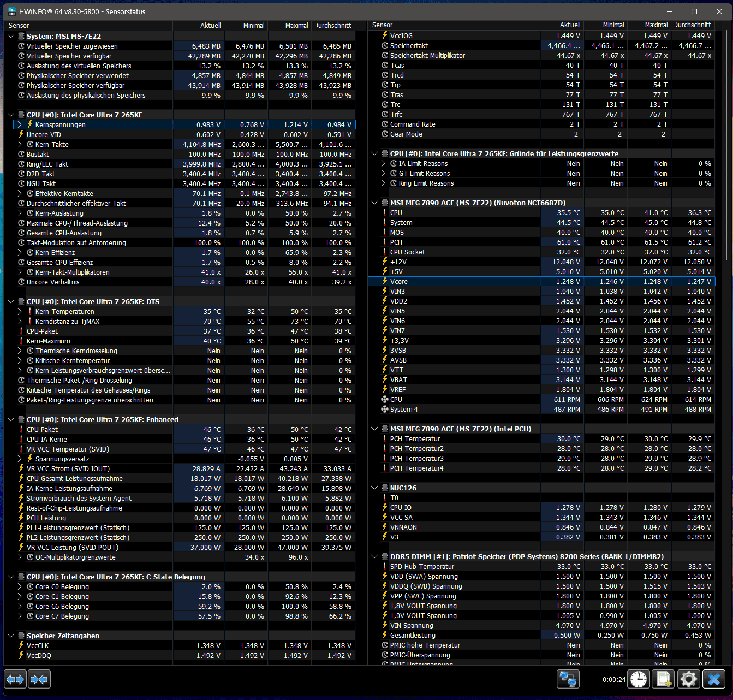Expand the Kern-Takte row
The height and width of the screenshot is (700, 733).
[20, 145]
